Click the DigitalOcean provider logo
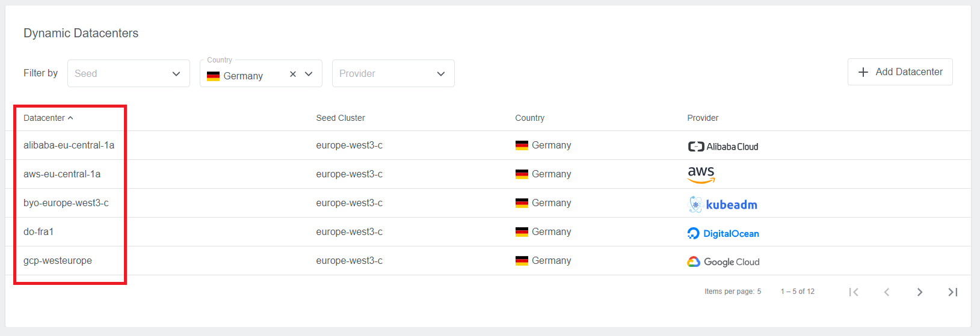Image resolution: width=980 pixels, height=336 pixels. [x=723, y=233]
